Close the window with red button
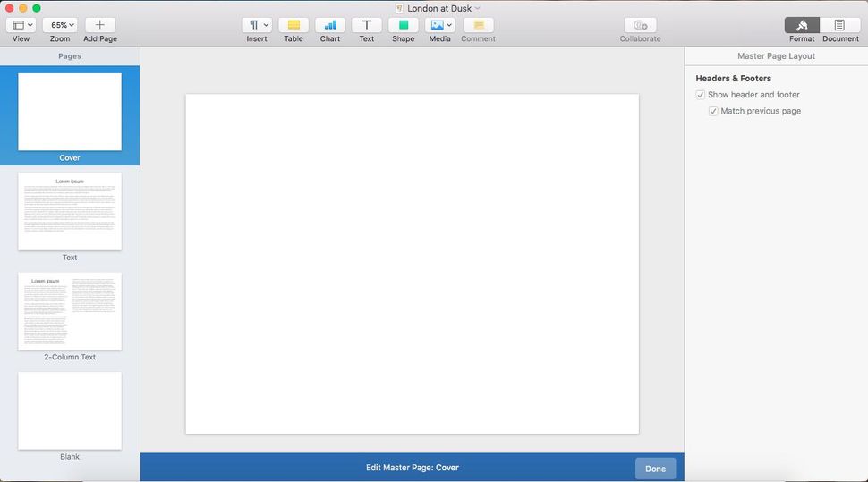The width and height of the screenshot is (868, 482). point(10,8)
